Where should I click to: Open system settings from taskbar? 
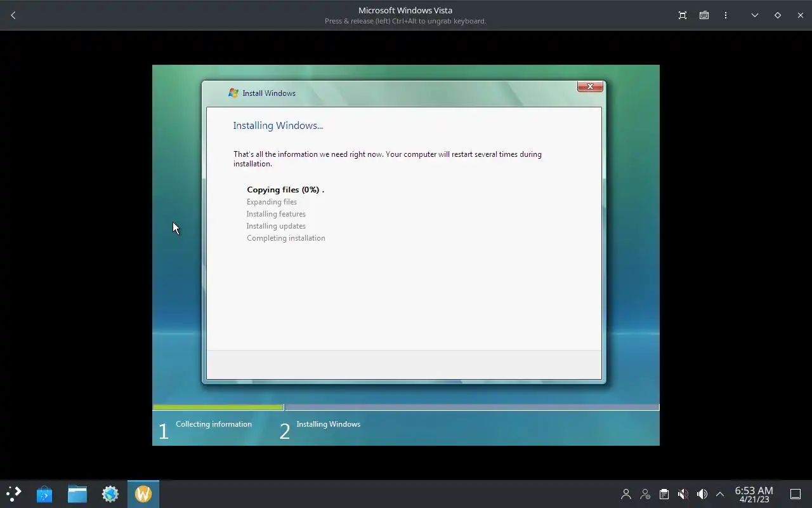coord(110,493)
